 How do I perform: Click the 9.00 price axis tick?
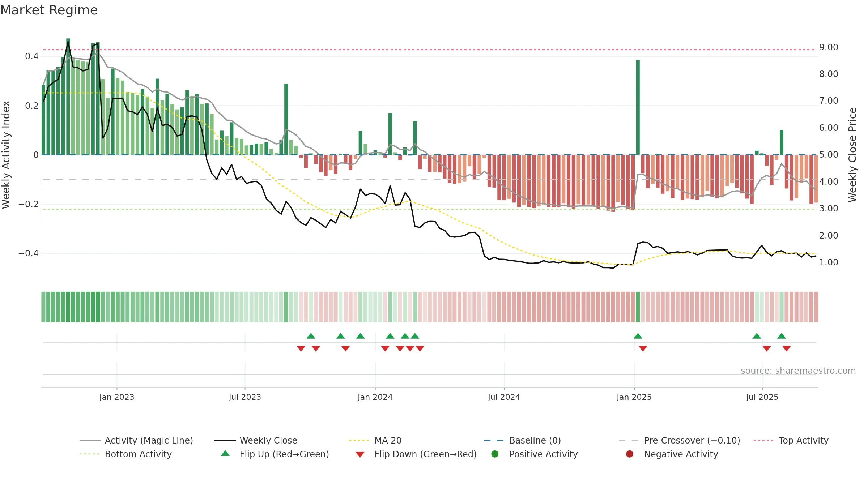[829, 47]
